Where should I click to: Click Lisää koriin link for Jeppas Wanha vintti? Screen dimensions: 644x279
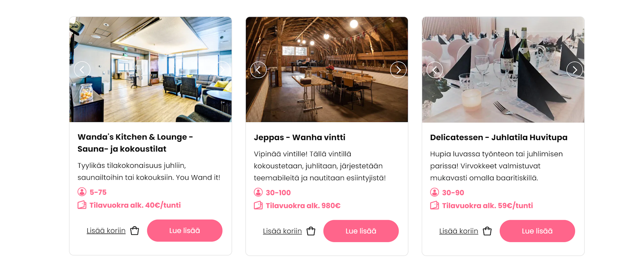click(282, 231)
